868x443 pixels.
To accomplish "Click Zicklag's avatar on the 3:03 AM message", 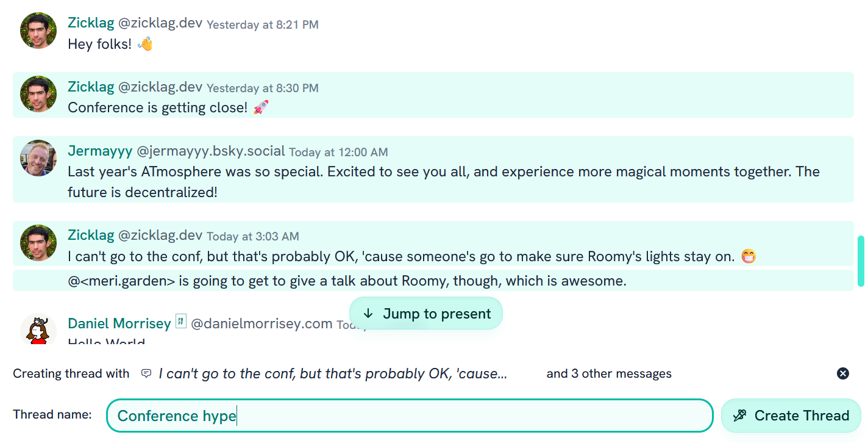I will (38, 242).
